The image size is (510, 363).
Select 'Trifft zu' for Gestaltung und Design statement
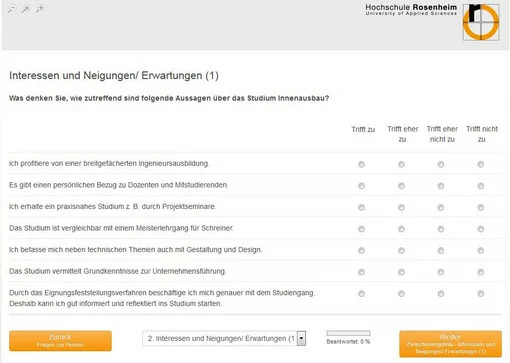361,251
